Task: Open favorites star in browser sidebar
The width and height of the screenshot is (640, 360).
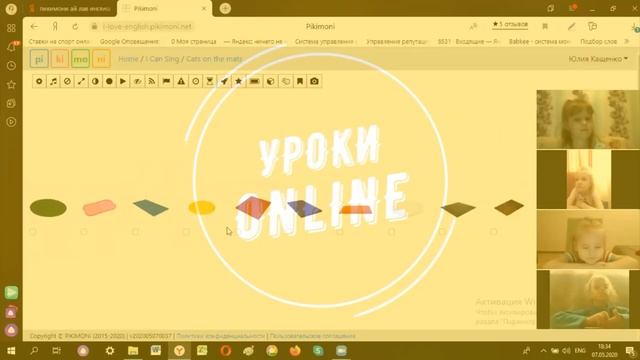Action: [11, 84]
